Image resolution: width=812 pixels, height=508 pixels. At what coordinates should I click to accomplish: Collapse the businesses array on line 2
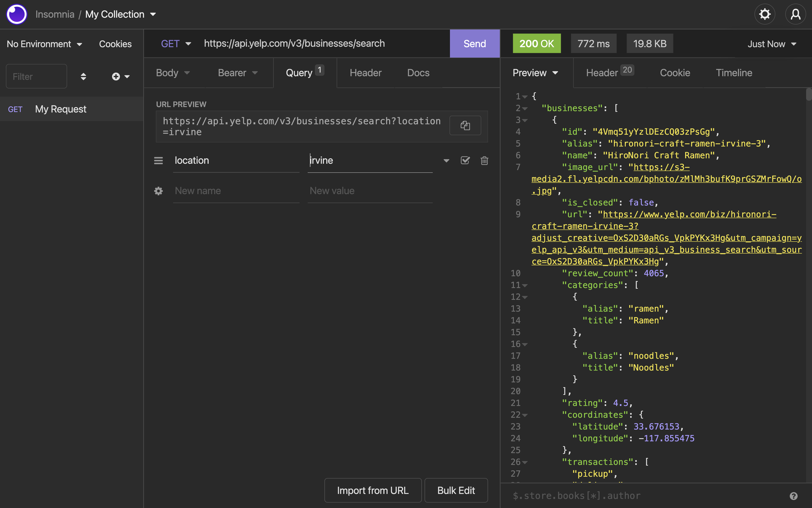pos(525,109)
